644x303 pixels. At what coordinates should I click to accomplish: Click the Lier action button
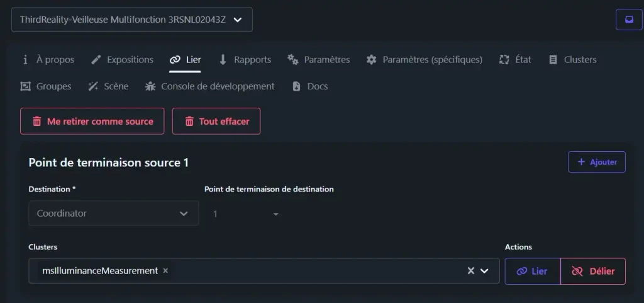(x=532, y=272)
